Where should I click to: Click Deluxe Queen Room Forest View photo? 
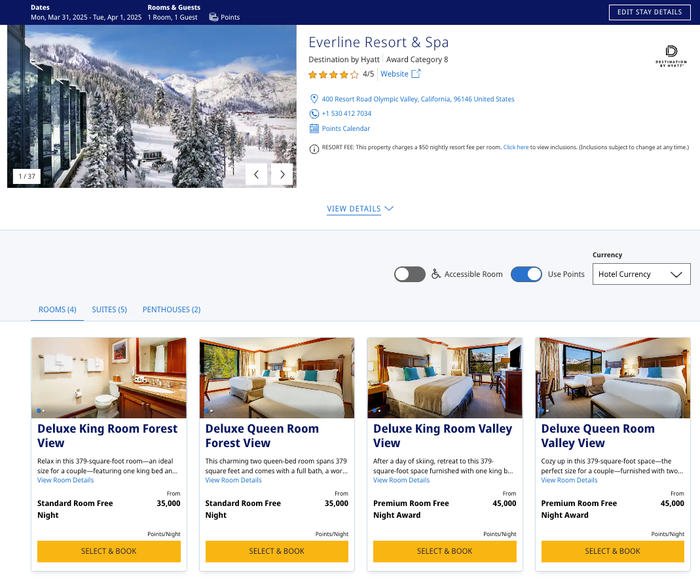coord(277,378)
